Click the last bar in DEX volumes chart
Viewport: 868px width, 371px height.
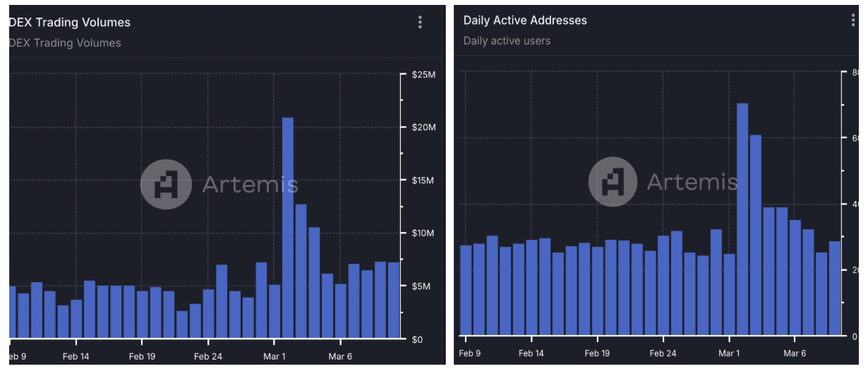click(394, 300)
